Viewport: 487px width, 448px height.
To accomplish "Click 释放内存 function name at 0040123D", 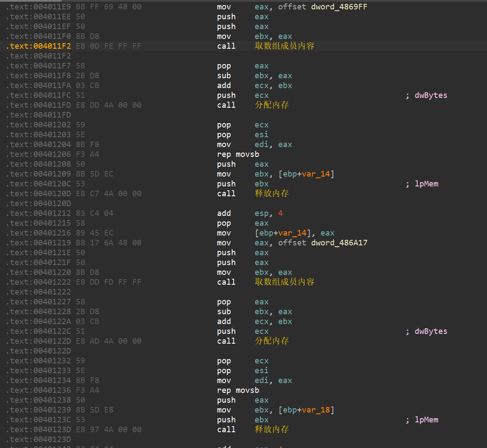I will click(x=272, y=430).
